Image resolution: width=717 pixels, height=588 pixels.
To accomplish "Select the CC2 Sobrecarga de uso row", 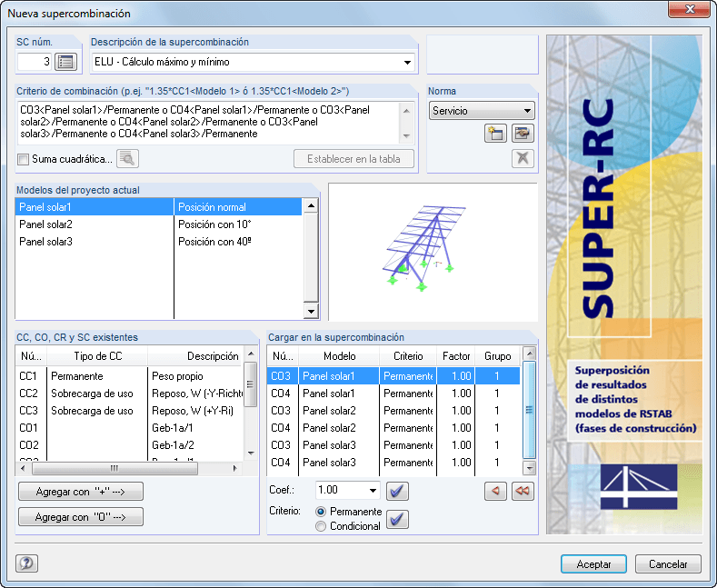I will 129,394.
